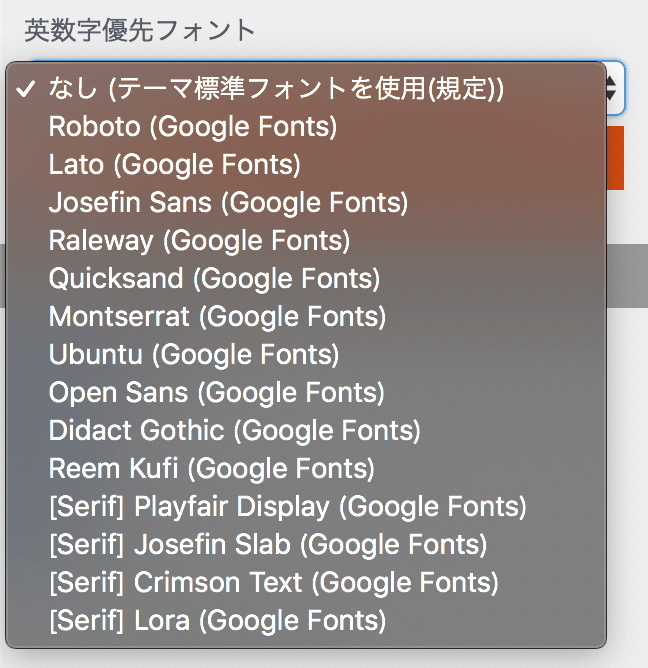Pick Josefin Sans (Google Fonts)
Screen dimensions: 648x668
228,203
